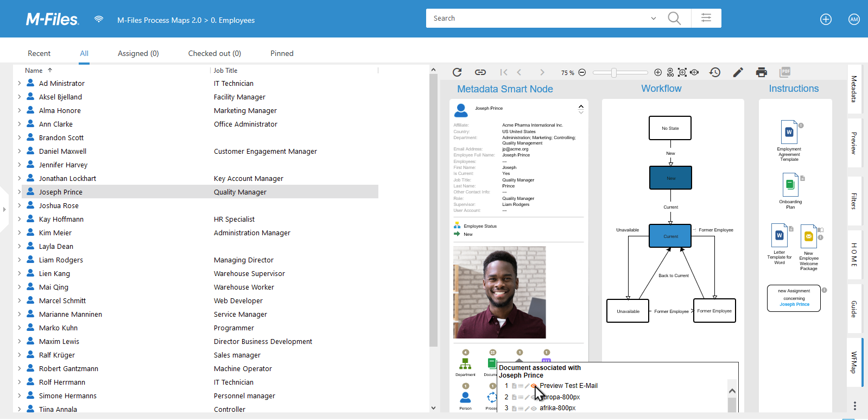Open the advanced search filter options

click(x=706, y=18)
